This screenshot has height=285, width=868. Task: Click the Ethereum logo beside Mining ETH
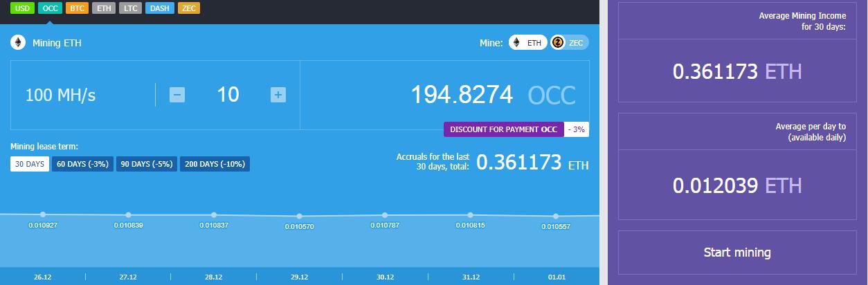18,43
